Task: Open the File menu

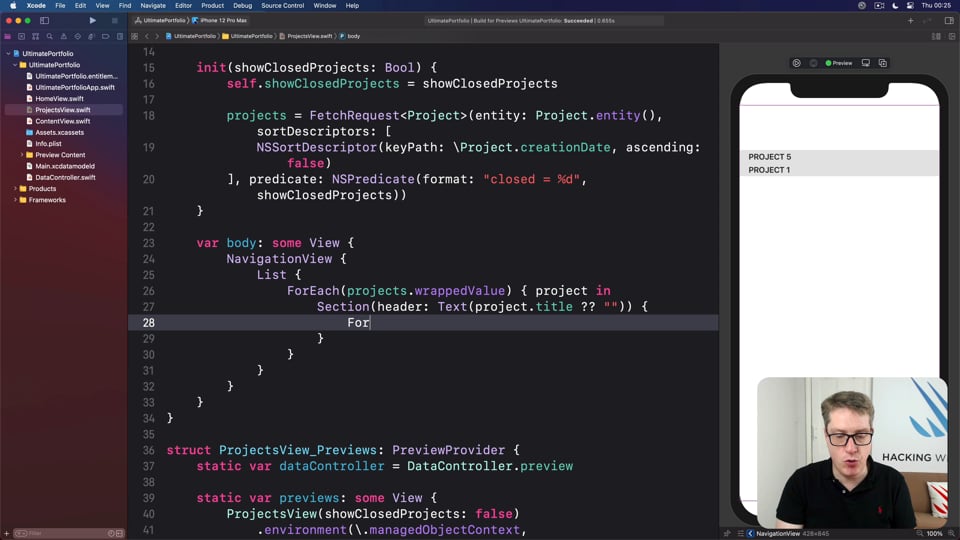Action: pyautogui.click(x=60, y=6)
